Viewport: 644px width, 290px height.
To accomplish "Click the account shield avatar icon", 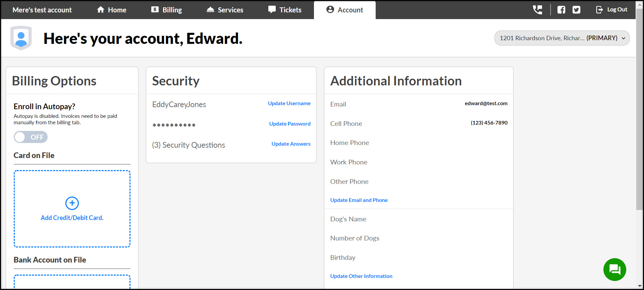I will click(21, 38).
